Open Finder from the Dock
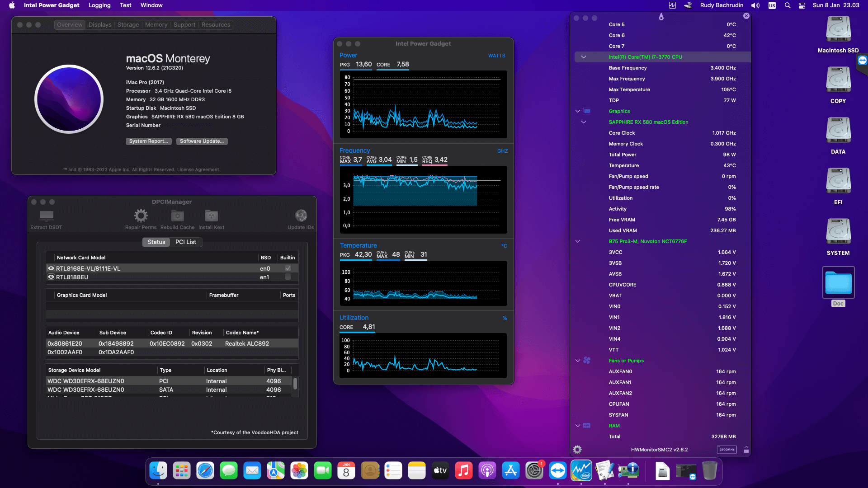The height and width of the screenshot is (488, 868). click(158, 471)
